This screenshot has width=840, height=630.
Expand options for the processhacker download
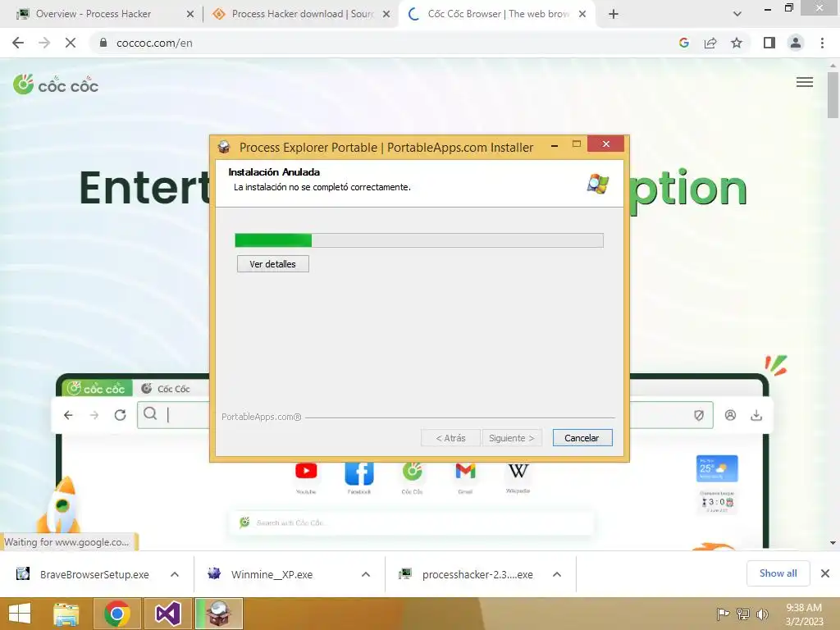click(557, 574)
